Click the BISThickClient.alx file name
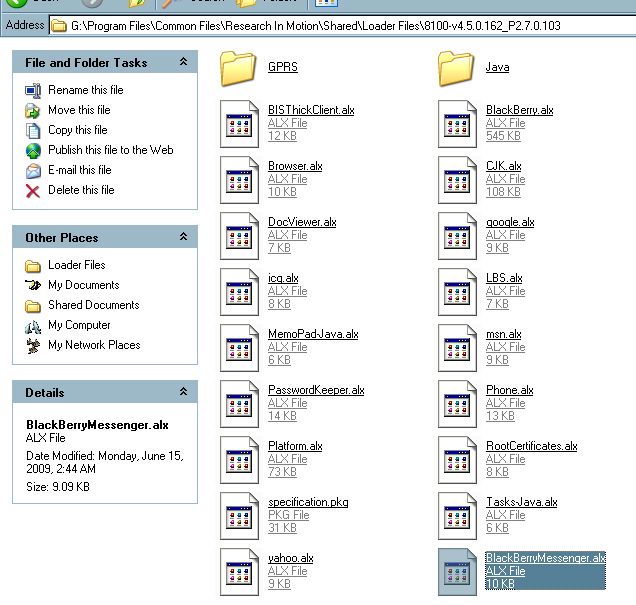The height and width of the screenshot is (605, 636). [311, 110]
